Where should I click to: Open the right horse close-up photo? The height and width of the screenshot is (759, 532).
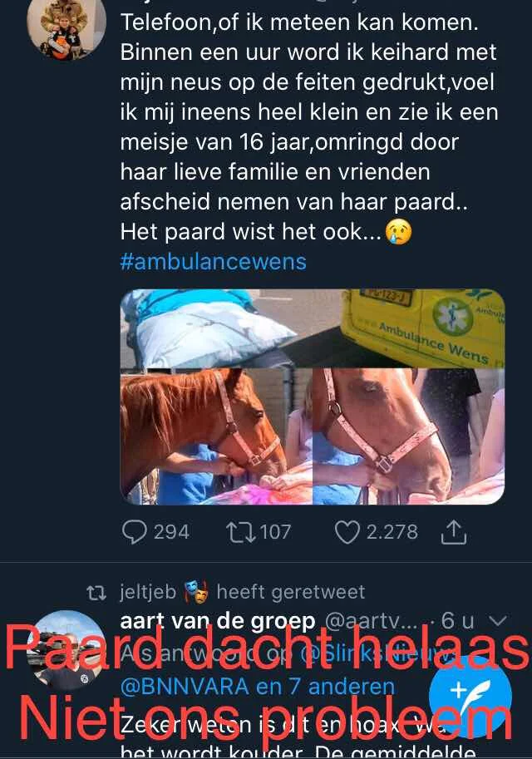[409, 436]
